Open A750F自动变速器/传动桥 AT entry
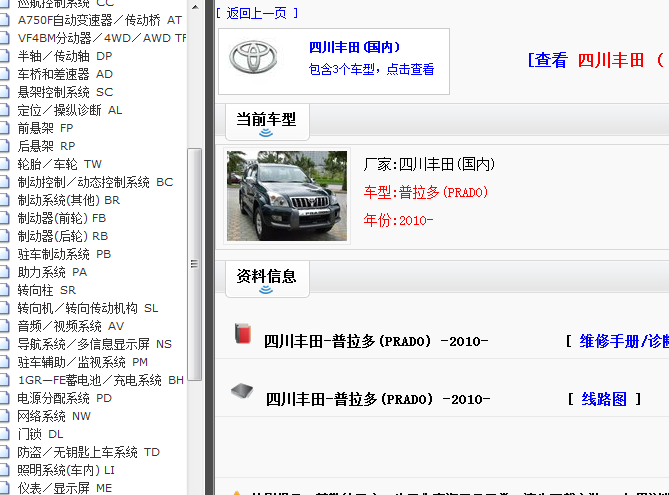This screenshot has height=495, width=669. [x=99, y=20]
